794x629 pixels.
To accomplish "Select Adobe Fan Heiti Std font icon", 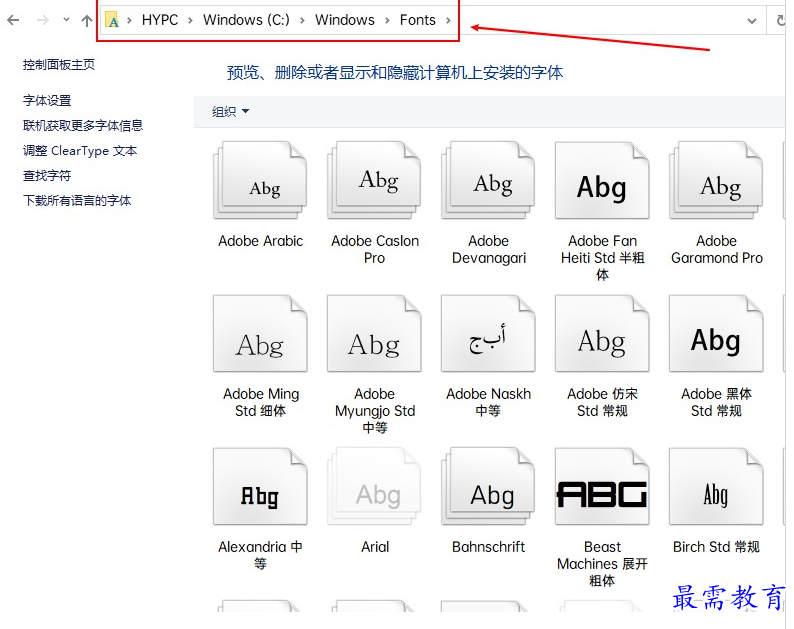I will click(x=602, y=180).
